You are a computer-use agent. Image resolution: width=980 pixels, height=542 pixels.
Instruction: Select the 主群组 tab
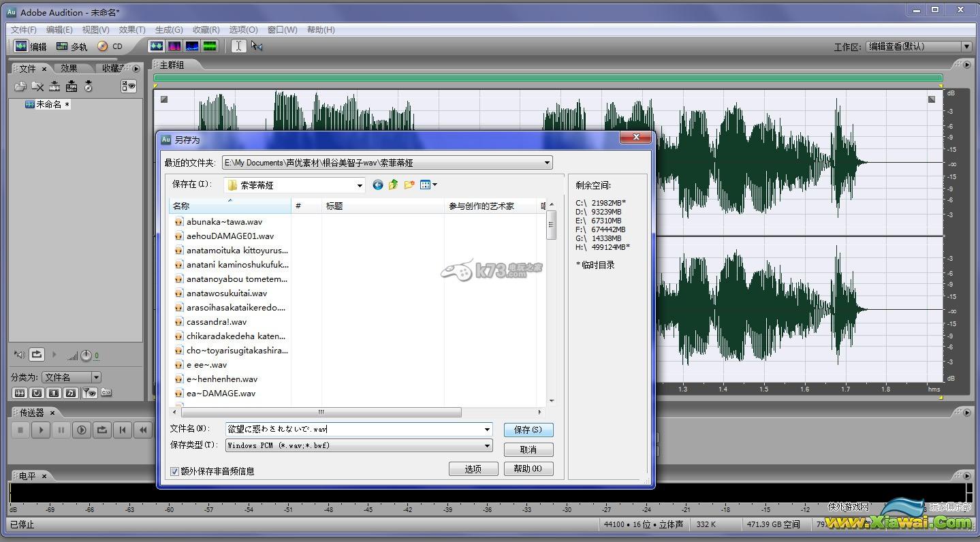[x=172, y=65]
